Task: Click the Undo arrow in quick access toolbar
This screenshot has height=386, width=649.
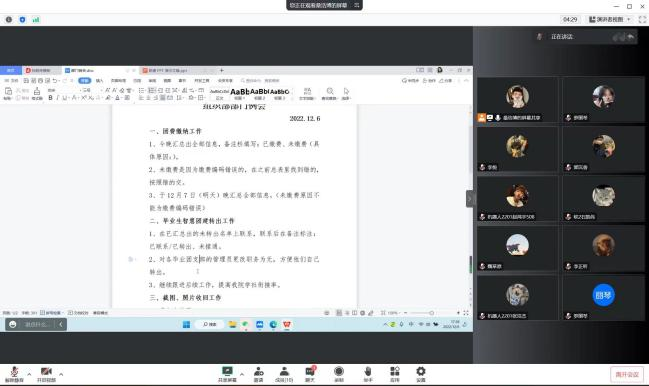Action: coord(55,81)
